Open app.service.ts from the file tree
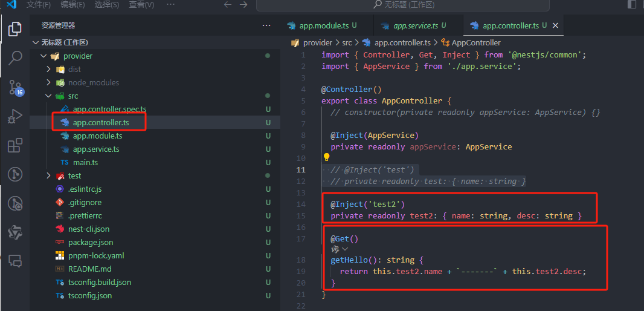The image size is (644, 311). pos(96,149)
